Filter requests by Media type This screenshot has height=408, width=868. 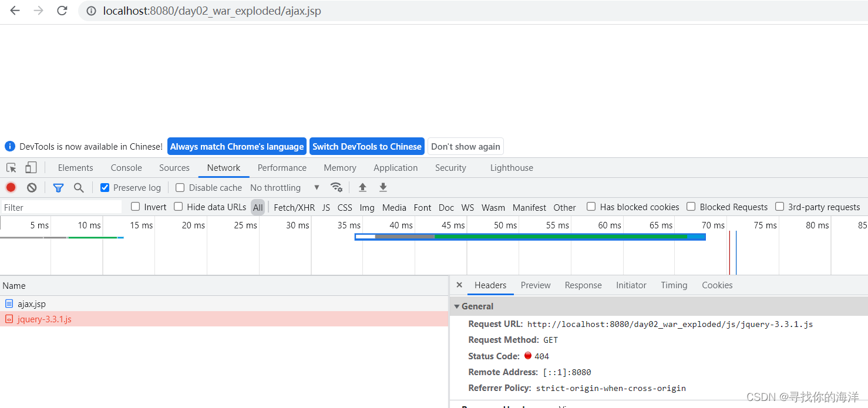(394, 207)
